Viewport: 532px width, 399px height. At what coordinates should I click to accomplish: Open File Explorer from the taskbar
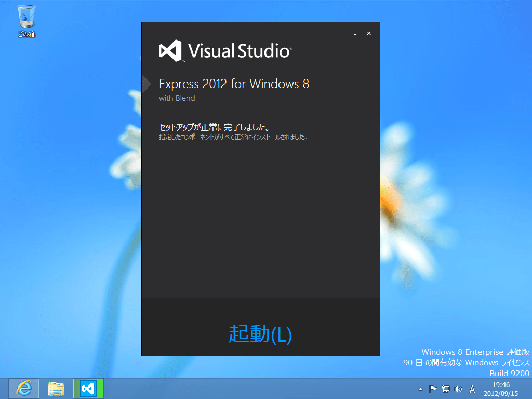point(56,389)
